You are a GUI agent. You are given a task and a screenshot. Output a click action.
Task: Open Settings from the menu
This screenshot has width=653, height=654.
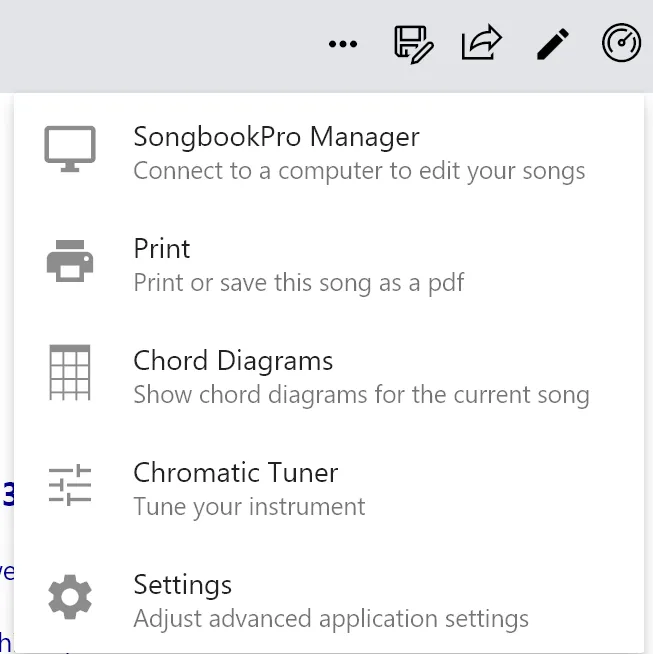[x=329, y=600]
